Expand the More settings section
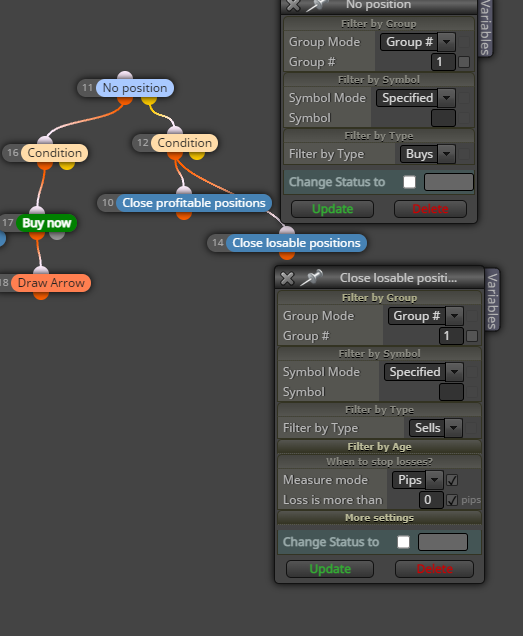Image resolution: width=523 pixels, height=636 pixels. click(379, 518)
